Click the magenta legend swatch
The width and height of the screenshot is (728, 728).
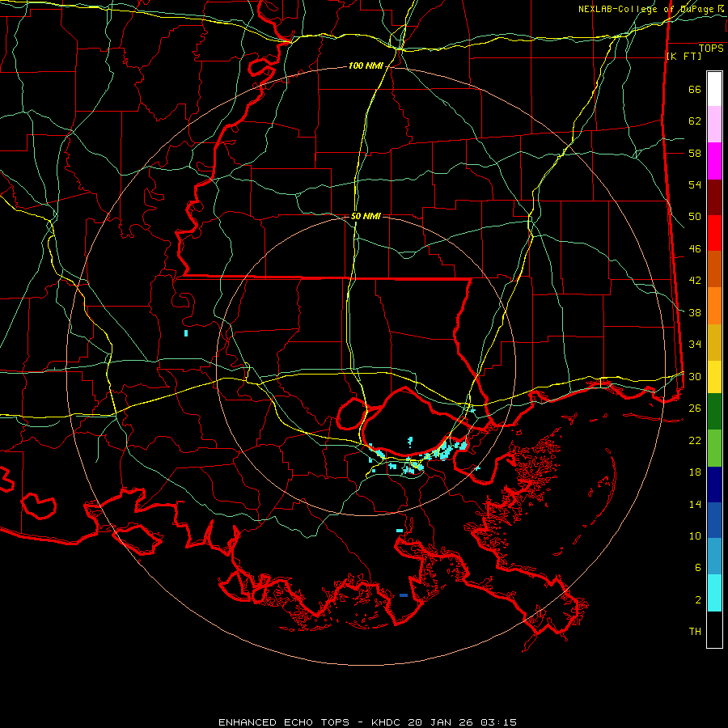click(x=714, y=161)
